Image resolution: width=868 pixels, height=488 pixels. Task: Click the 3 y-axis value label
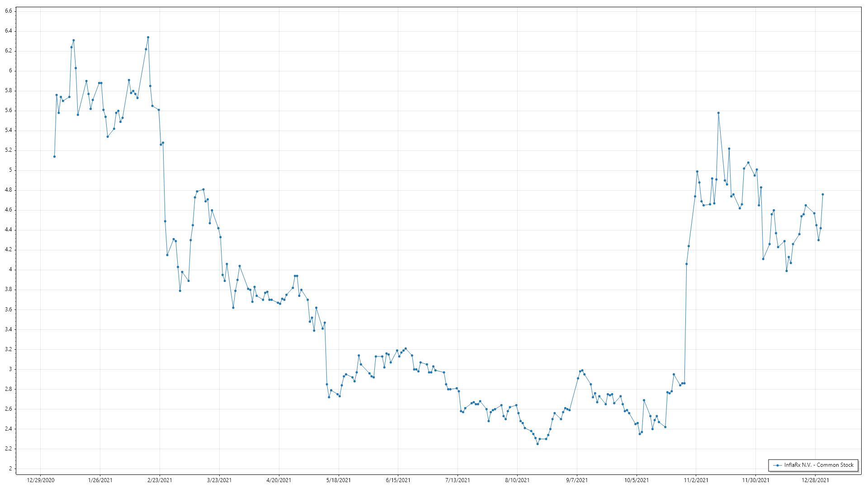(10, 369)
